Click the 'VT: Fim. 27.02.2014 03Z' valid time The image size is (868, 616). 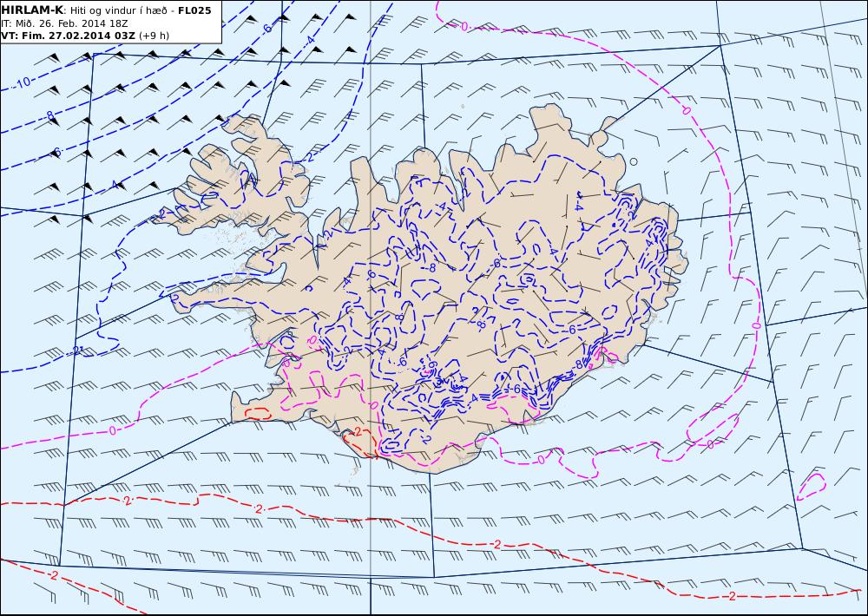68,36
